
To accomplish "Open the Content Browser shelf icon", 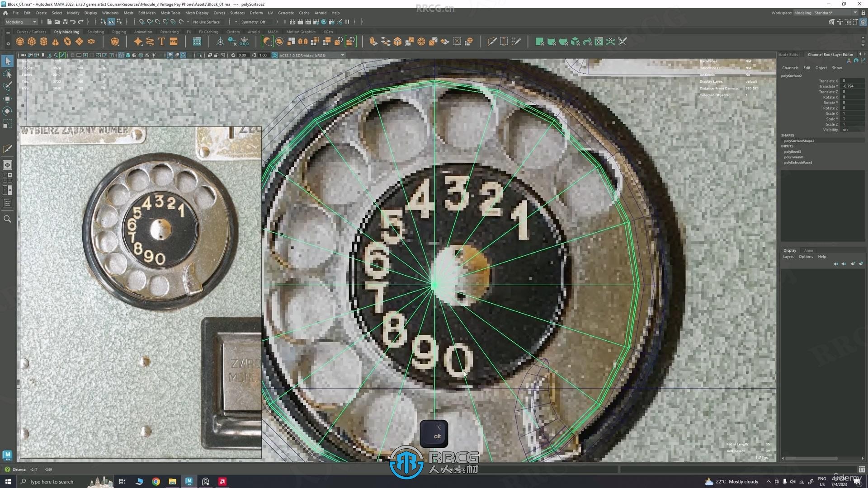I will 197,42.
